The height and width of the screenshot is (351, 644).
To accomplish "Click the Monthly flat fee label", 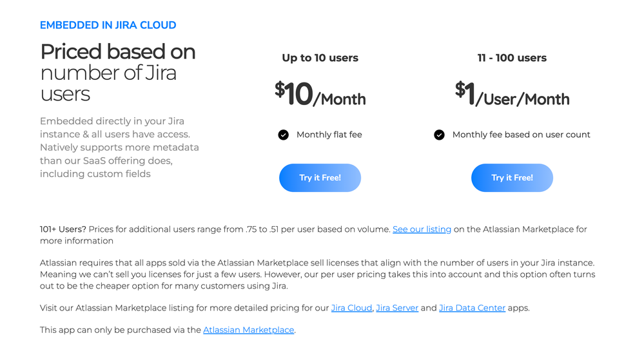I will [329, 135].
